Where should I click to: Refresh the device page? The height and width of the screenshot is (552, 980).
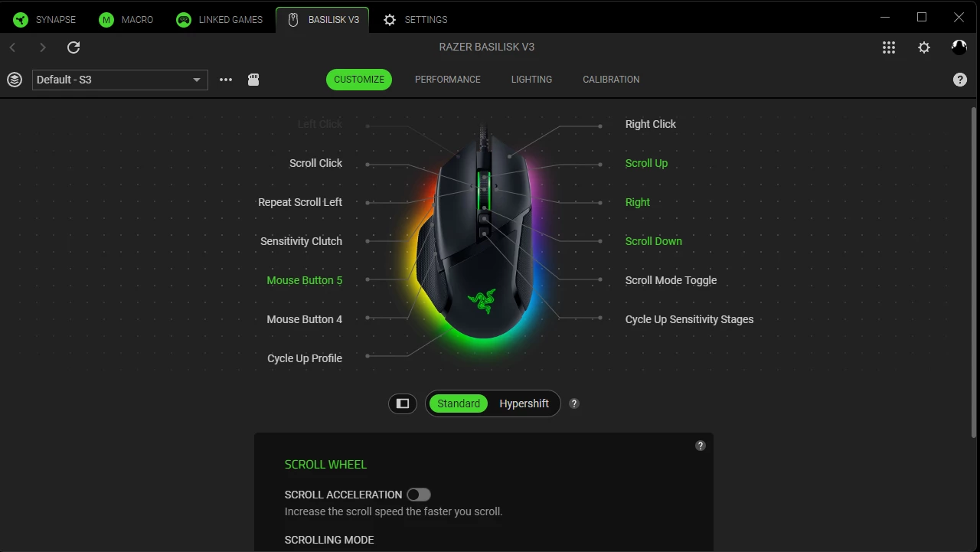pos(73,47)
